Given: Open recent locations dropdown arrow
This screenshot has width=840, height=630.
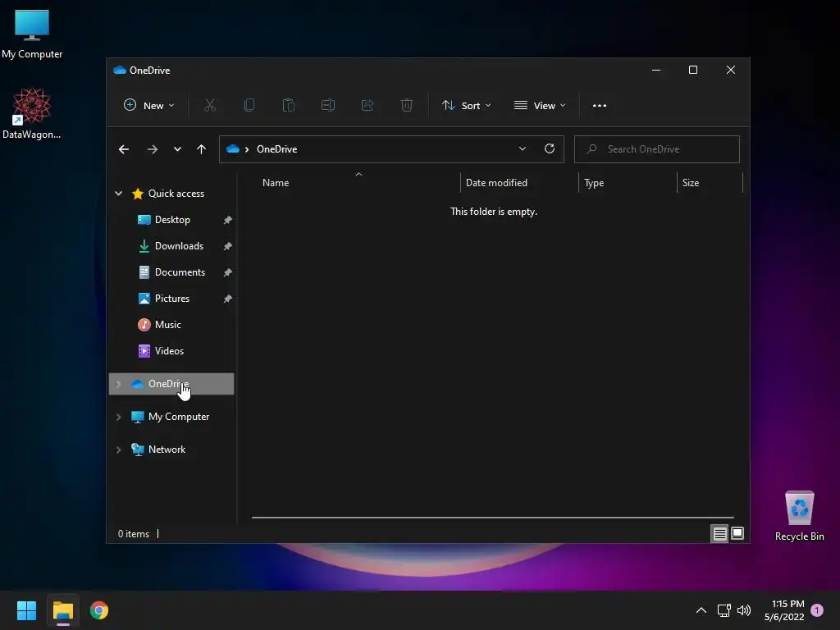Looking at the screenshot, I should pos(177,149).
